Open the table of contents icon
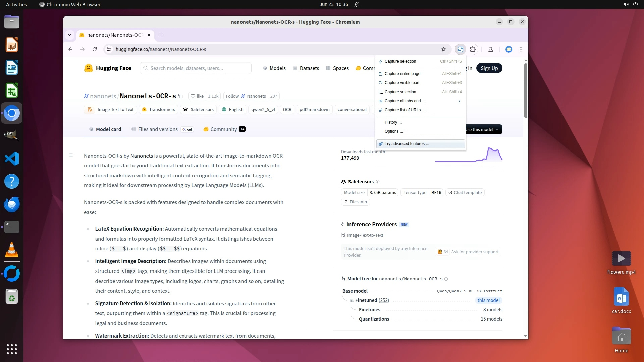This screenshot has height=362, width=644. (x=71, y=155)
